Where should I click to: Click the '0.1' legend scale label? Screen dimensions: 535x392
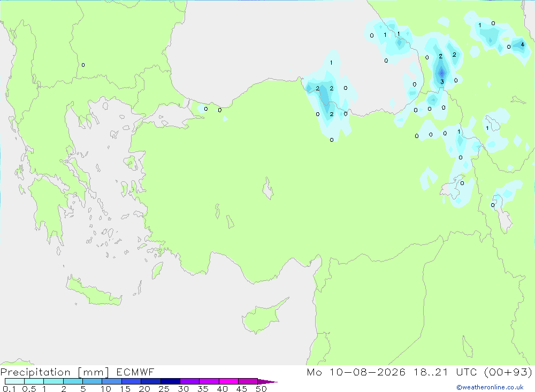coord(9,389)
